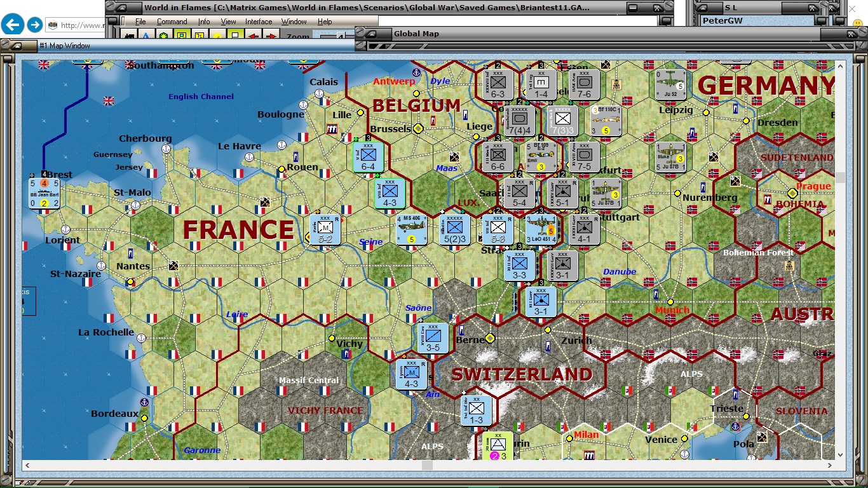Click the Calais city label
The height and width of the screenshot is (488, 868).
324,82
